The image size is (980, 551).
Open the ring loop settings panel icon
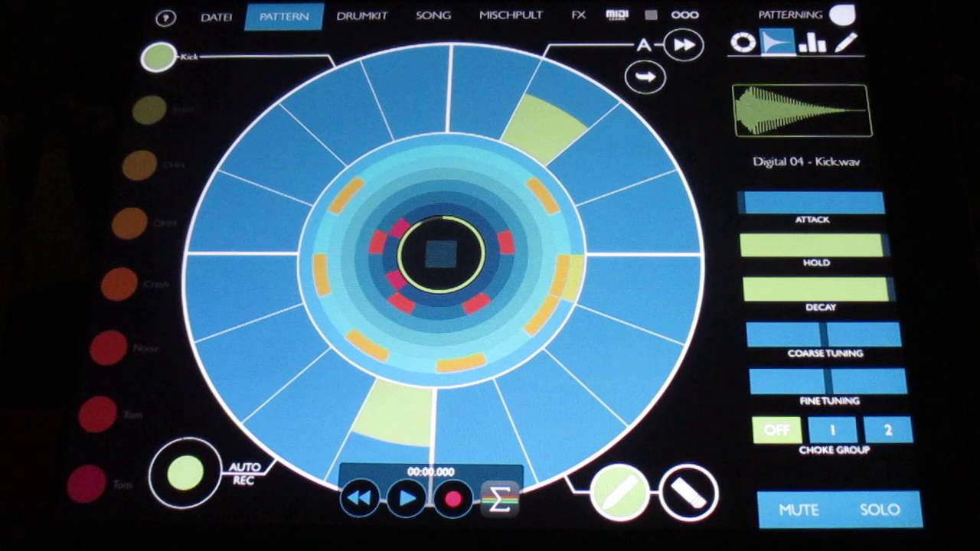click(x=743, y=42)
